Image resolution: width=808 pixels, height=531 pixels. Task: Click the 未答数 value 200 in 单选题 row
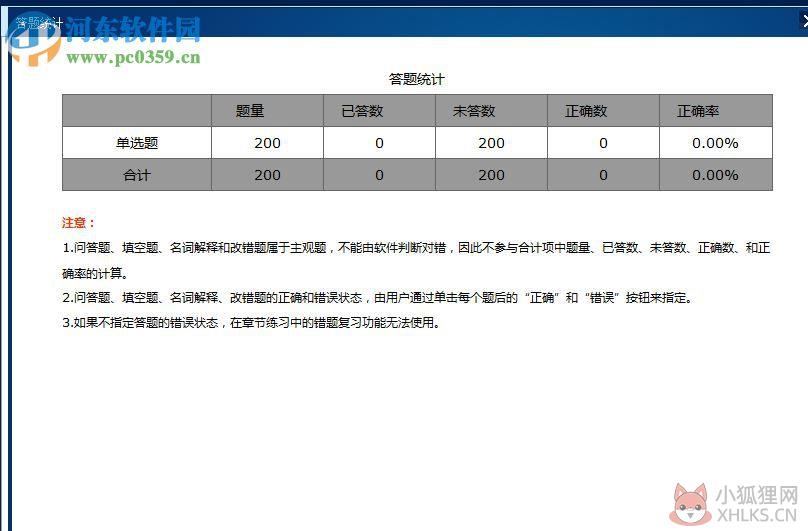[x=491, y=143]
